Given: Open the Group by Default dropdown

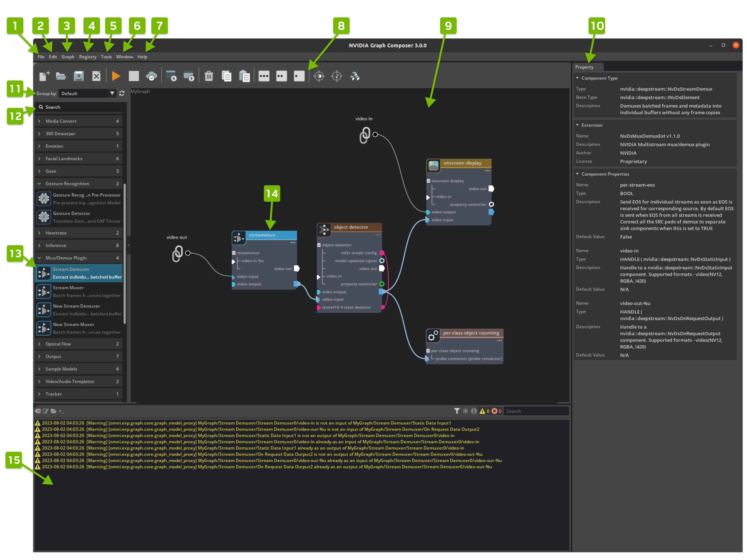Looking at the screenshot, I should tap(87, 93).
